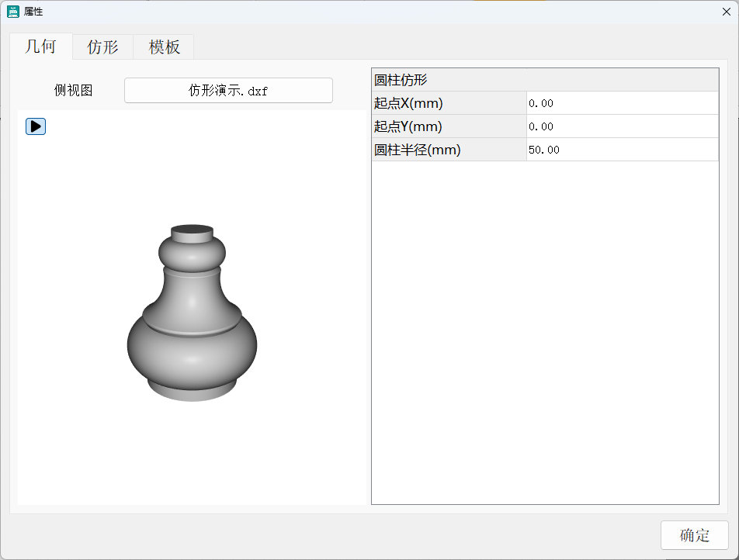Click the flat top cap of the vase model

pyautogui.click(x=192, y=230)
